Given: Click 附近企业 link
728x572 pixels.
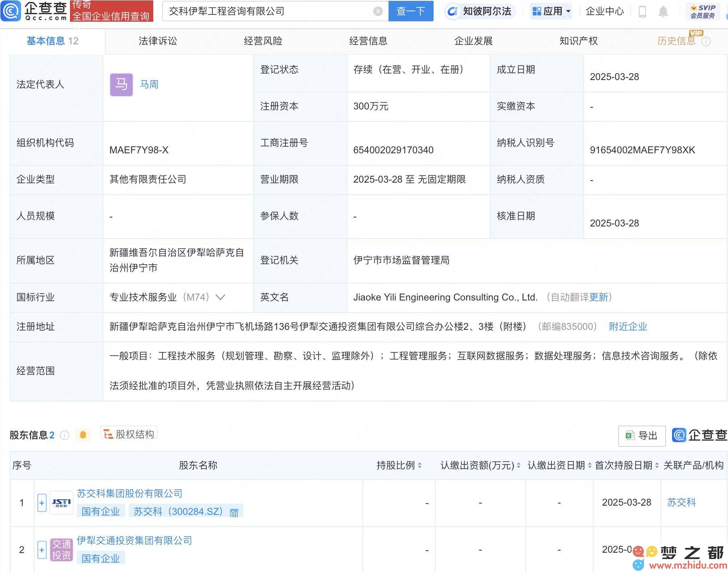Looking at the screenshot, I should click(628, 327).
